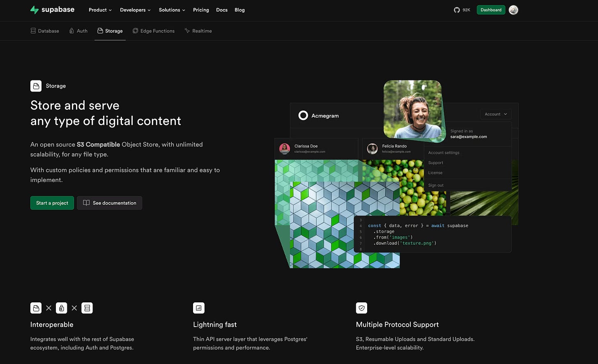Image resolution: width=598 pixels, height=364 pixels.
Task: Select the Storage tab
Action: 110,31
